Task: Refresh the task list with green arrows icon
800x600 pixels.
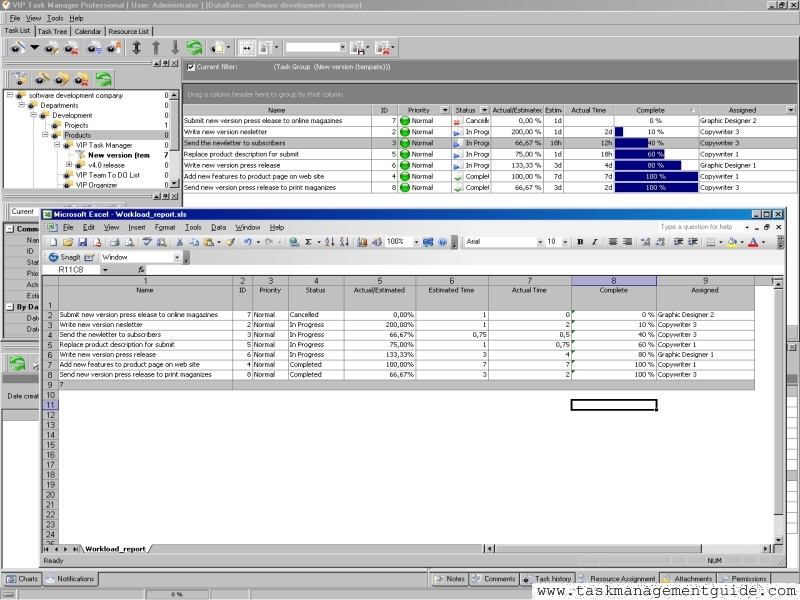Action: pos(194,48)
